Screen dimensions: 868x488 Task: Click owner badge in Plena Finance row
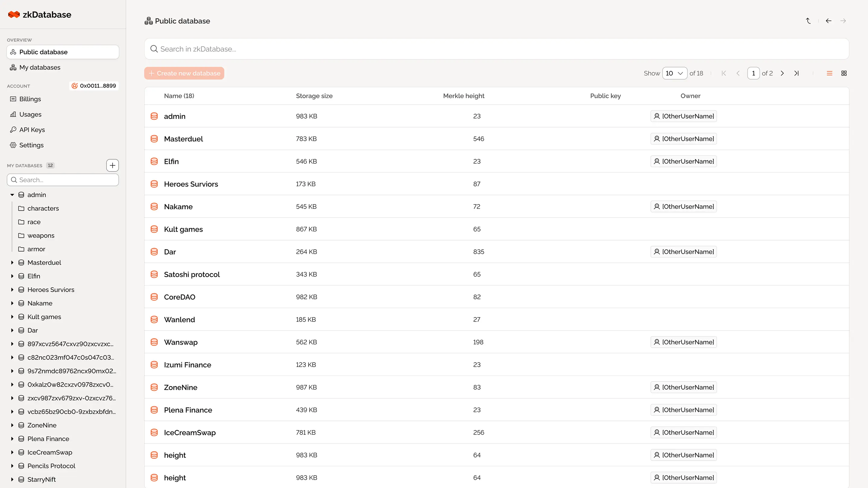pyautogui.click(x=684, y=410)
